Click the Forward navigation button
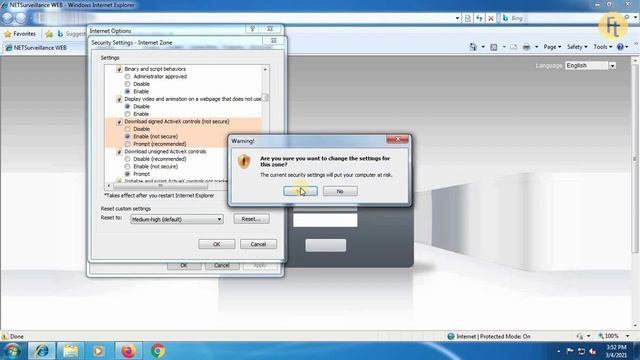The width and height of the screenshot is (640, 360). click(x=21, y=18)
